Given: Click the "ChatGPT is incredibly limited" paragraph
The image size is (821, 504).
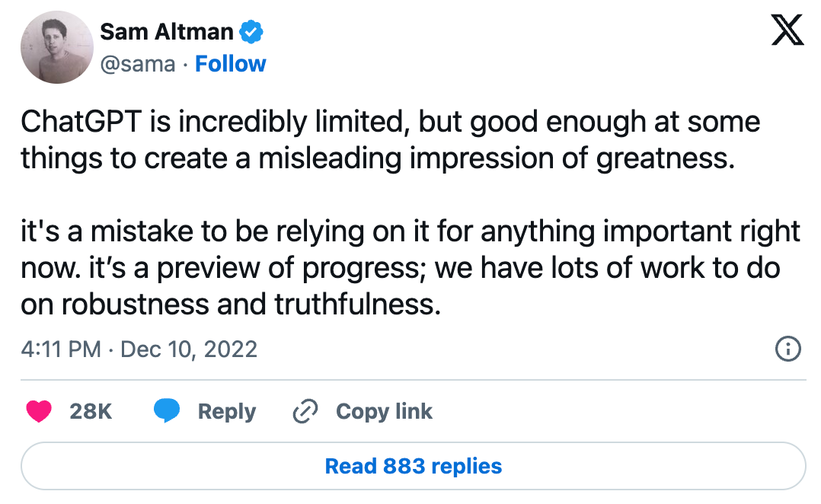Looking at the screenshot, I should click(390, 122).
